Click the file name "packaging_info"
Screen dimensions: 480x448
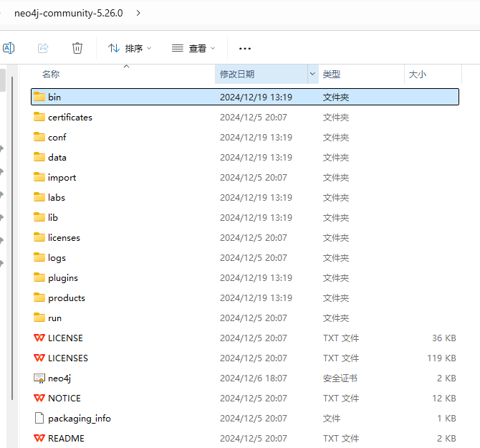coord(80,419)
